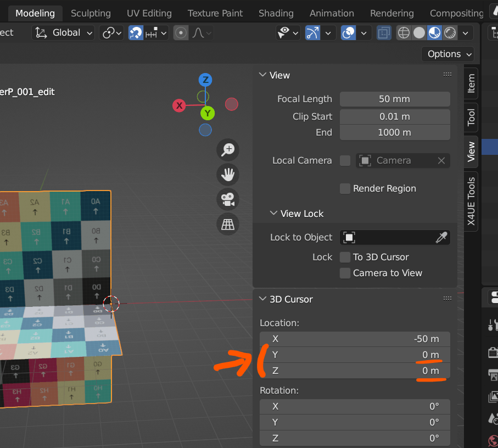
Task: Click the Lock to Object eyedropper
Action: [x=441, y=238]
